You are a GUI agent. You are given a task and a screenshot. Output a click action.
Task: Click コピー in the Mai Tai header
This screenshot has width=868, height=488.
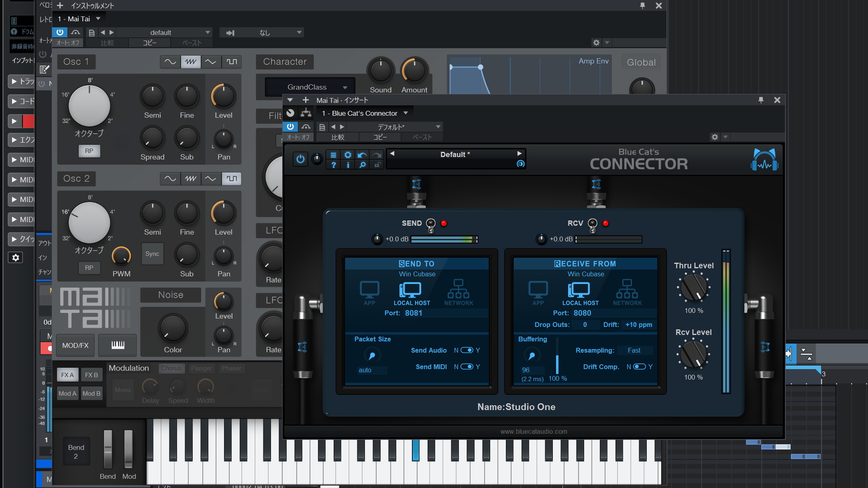coord(149,43)
